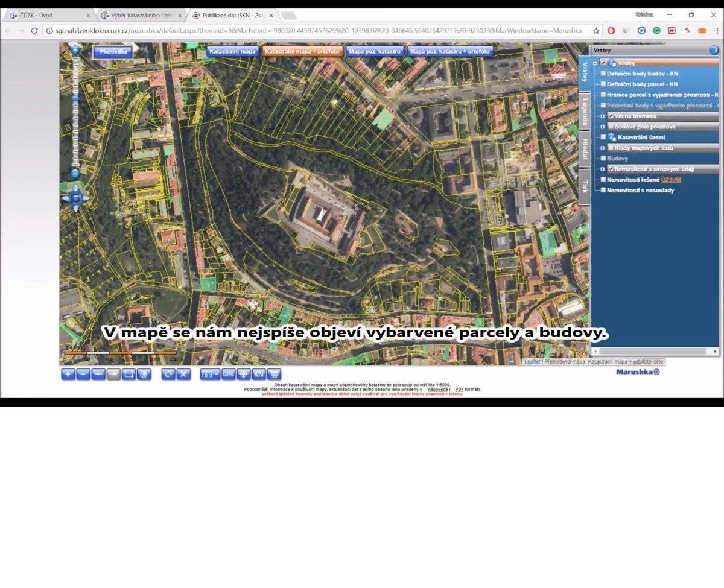Show the full map extent globe button

(144, 374)
